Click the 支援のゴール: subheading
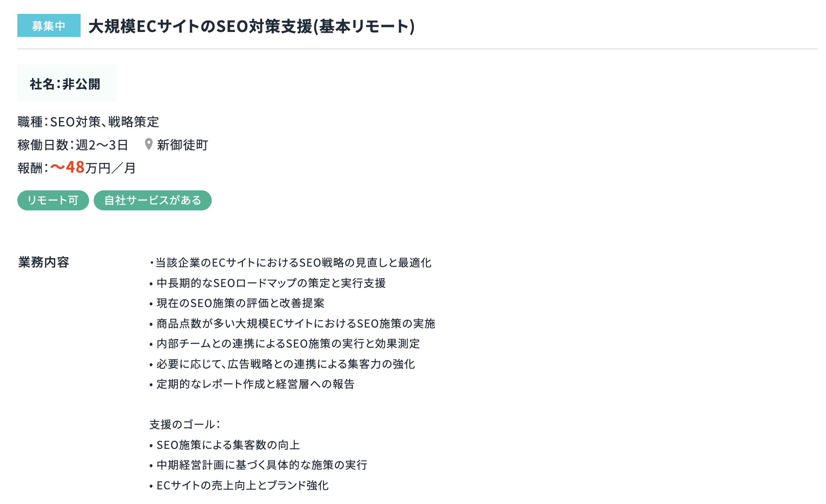826x504 pixels. coord(185,425)
